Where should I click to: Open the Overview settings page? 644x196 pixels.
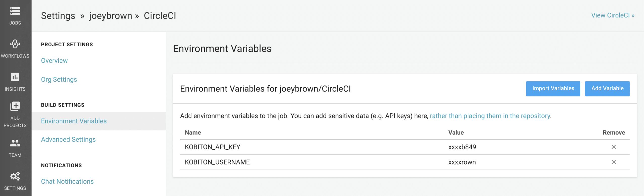(54, 61)
